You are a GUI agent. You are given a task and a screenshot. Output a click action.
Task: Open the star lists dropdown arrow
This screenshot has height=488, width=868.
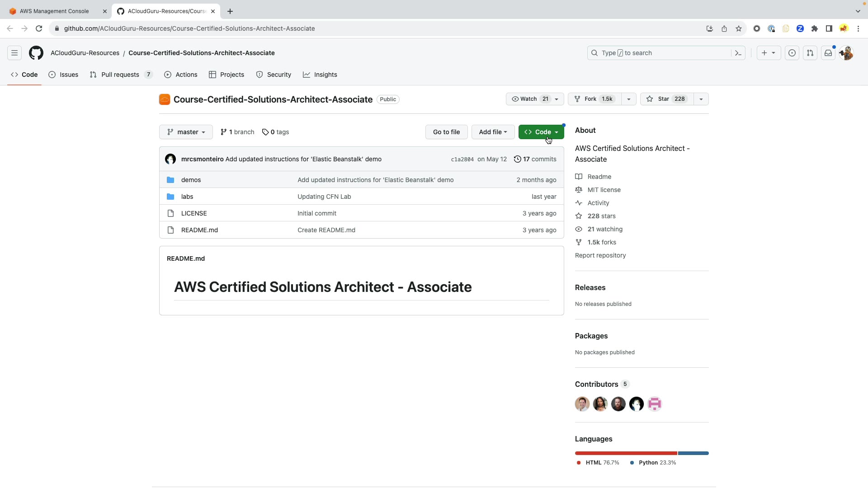point(701,99)
